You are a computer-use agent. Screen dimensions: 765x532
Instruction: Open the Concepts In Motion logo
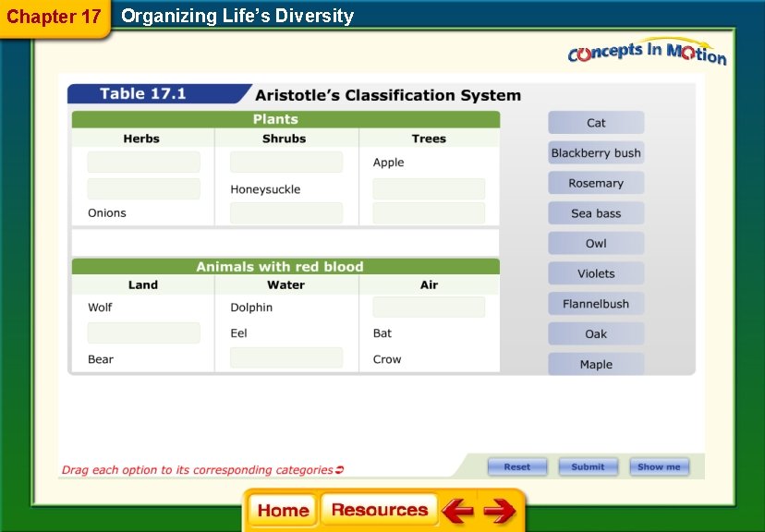click(647, 52)
